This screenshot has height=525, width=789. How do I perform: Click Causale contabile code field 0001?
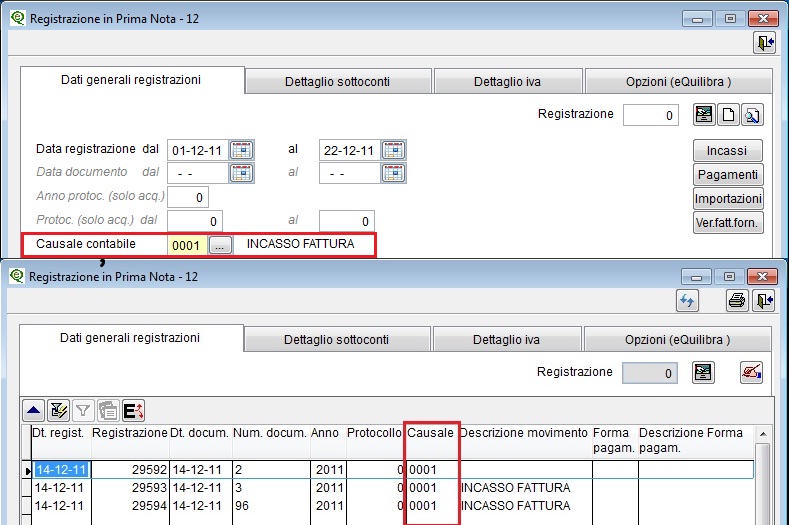[x=187, y=246]
